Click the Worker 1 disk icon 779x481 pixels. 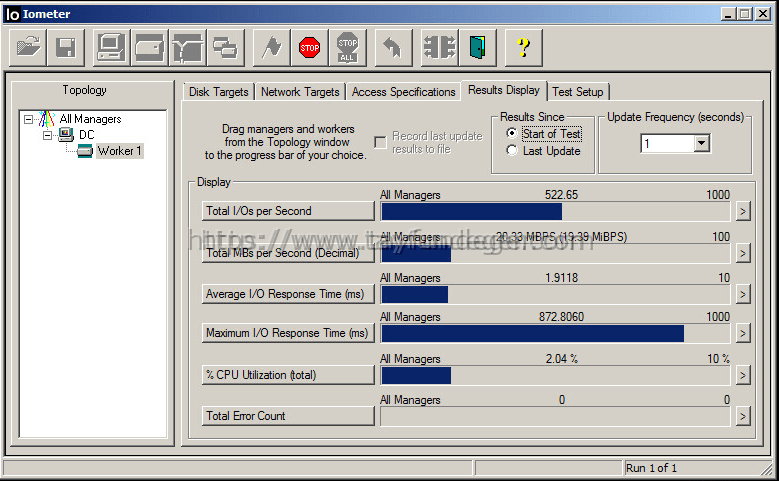click(85, 151)
